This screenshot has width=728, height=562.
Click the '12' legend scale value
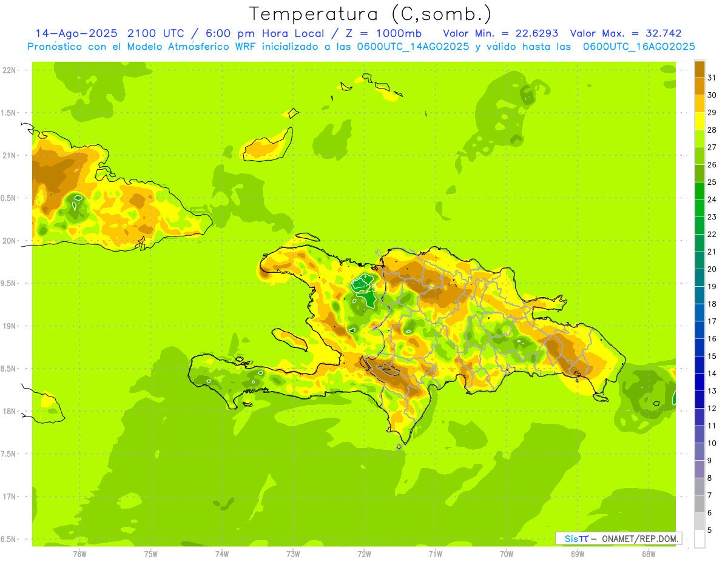click(x=712, y=409)
